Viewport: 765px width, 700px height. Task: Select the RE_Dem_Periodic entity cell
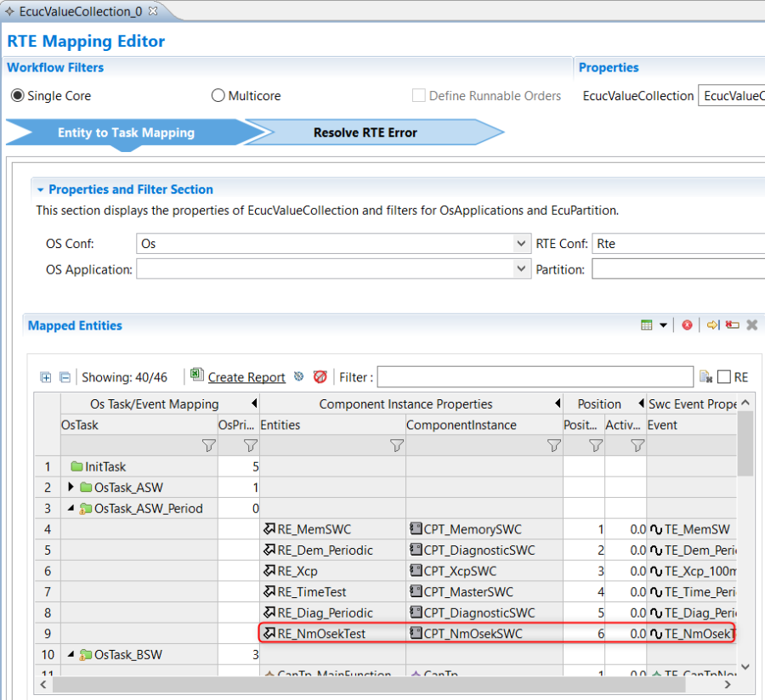(x=332, y=550)
